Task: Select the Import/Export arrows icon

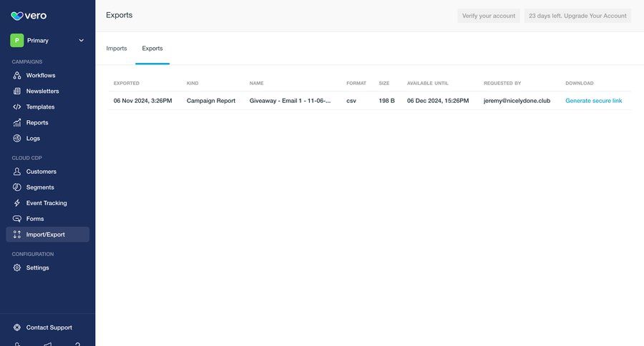Action: [17, 234]
